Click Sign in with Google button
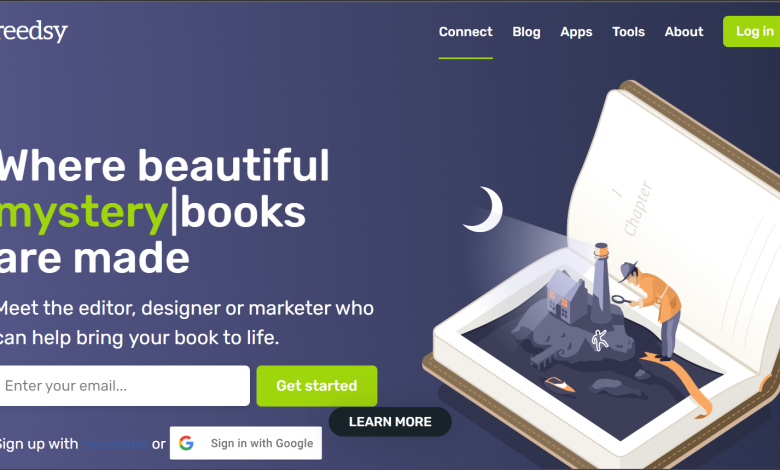The image size is (780, 470). [246, 443]
